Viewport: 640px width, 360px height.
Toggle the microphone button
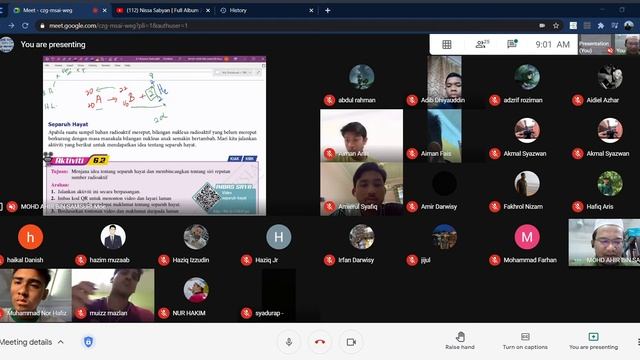tap(289, 342)
